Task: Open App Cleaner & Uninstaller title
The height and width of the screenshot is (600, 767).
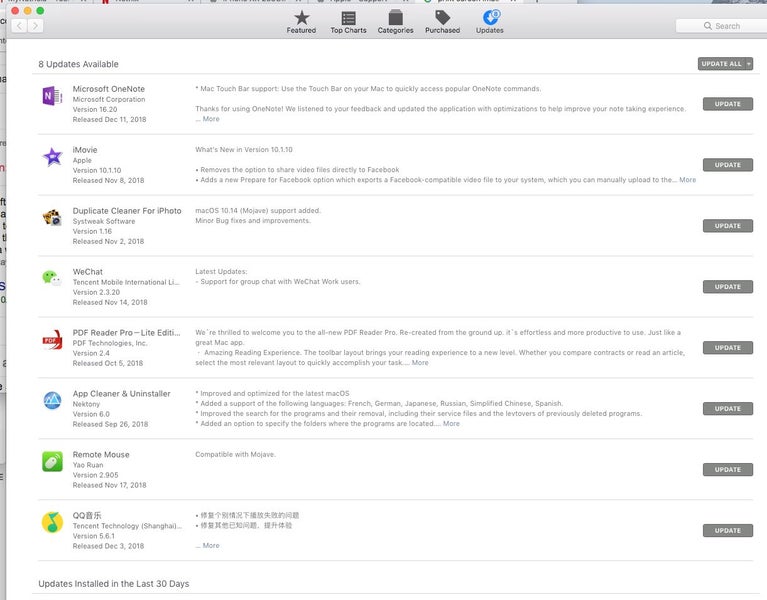Action: (121, 394)
